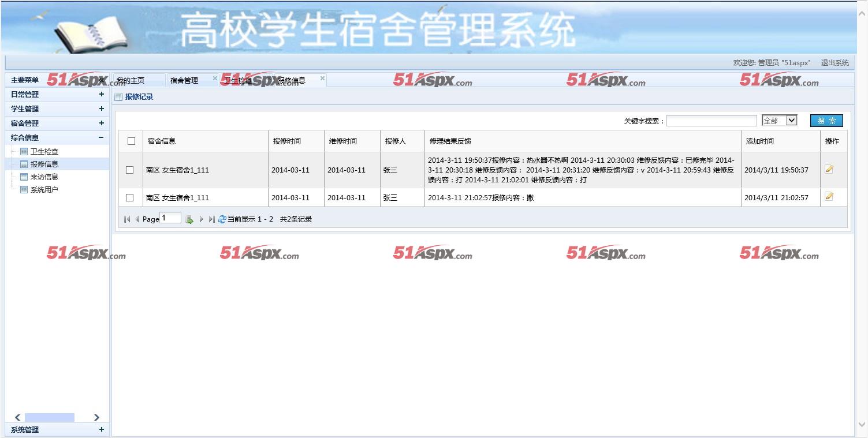
Task: Expand the 系统管理 menu section
Action: [x=102, y=429]
